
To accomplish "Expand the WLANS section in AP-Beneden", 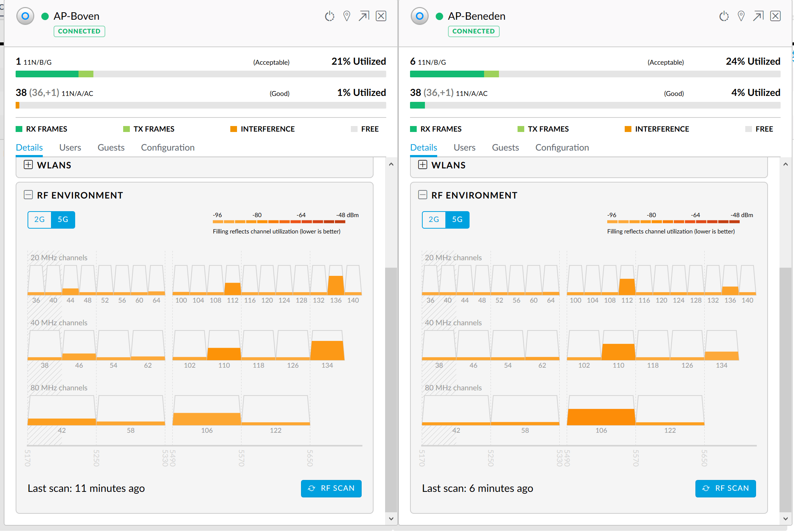I will coord(423,165).
